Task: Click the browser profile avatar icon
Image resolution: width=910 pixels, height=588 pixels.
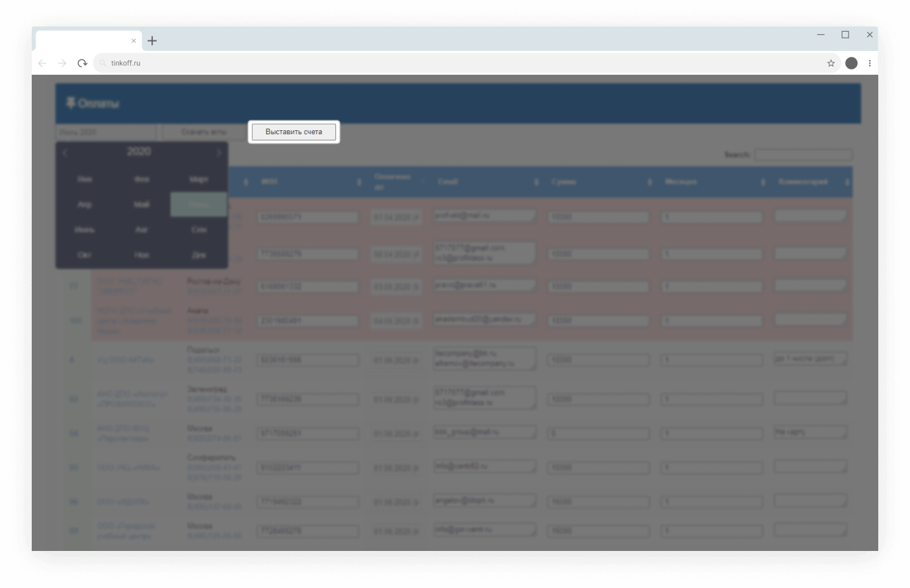Action: pos(852,63)
